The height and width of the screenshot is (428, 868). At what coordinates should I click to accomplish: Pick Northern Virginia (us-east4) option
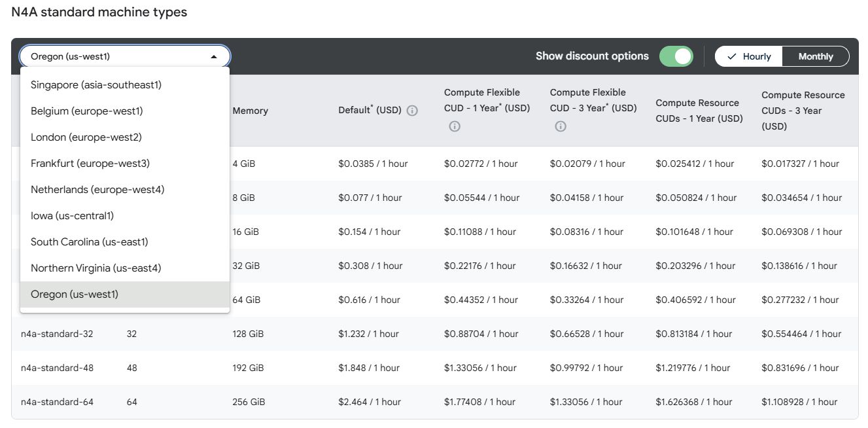pos(95,268)
